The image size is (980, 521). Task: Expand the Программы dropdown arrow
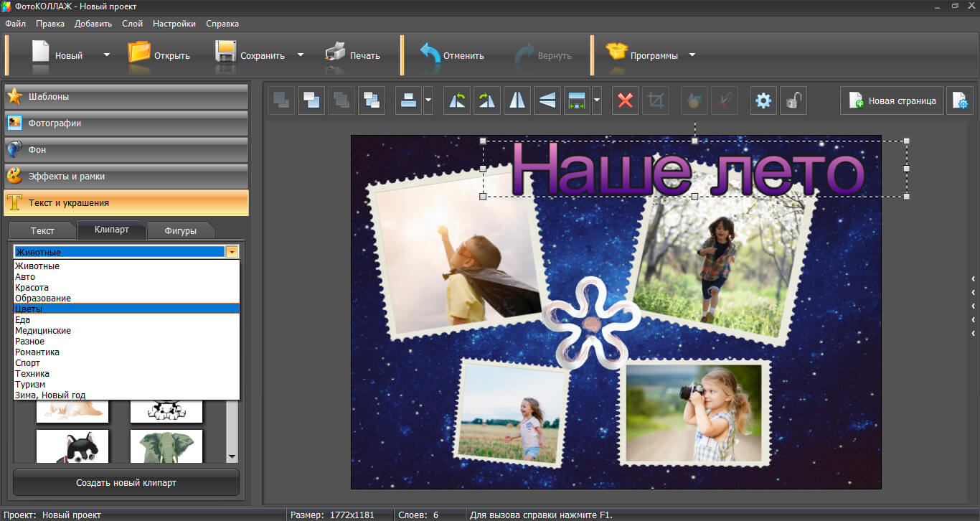click(692, 55)
